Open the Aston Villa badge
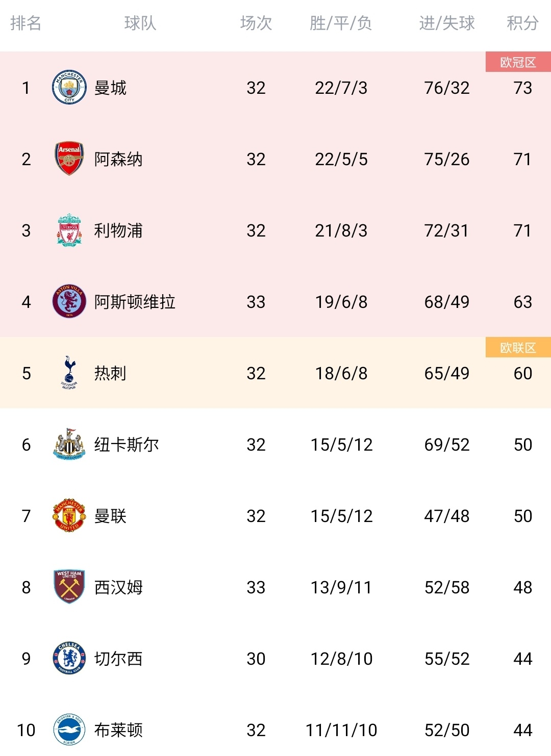 point(69,301)
